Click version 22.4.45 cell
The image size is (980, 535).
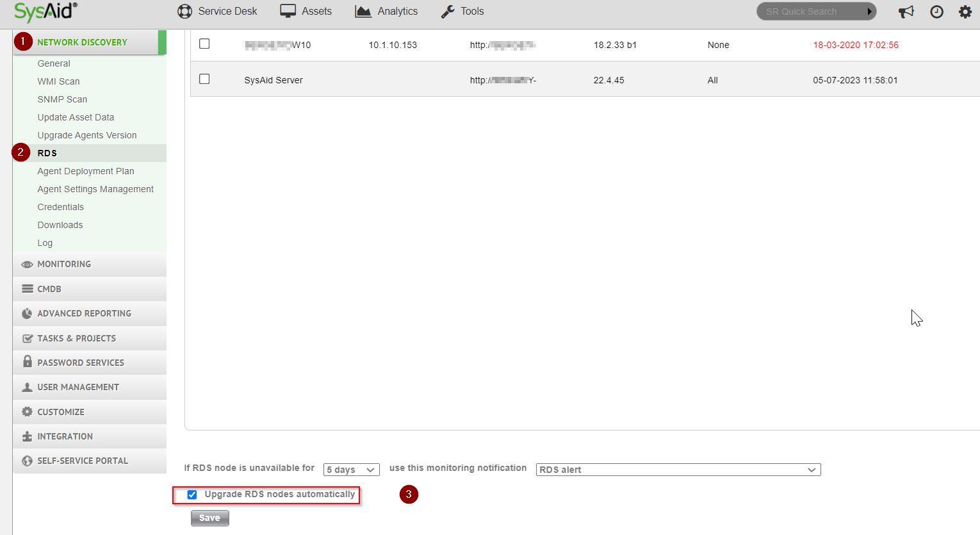[608, 80]
